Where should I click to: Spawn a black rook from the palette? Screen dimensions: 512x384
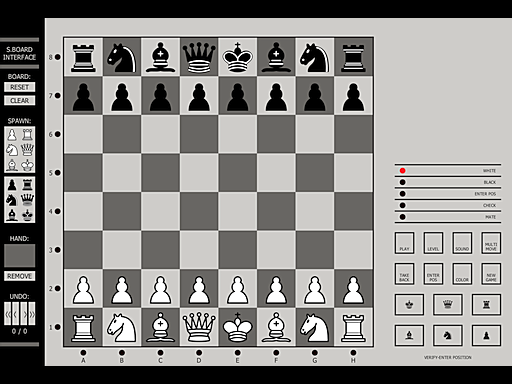27,185
